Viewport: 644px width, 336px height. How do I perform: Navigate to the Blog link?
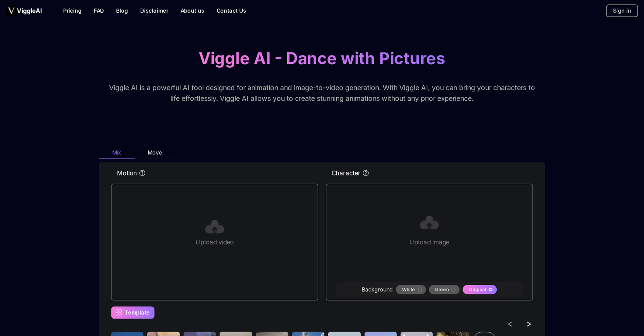tap(122, 10)
